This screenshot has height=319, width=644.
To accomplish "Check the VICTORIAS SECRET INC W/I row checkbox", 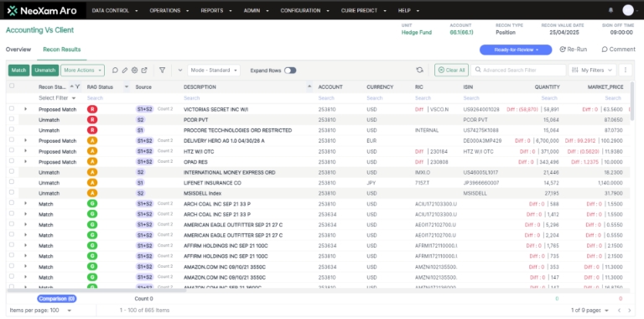I will pos(12,108).
